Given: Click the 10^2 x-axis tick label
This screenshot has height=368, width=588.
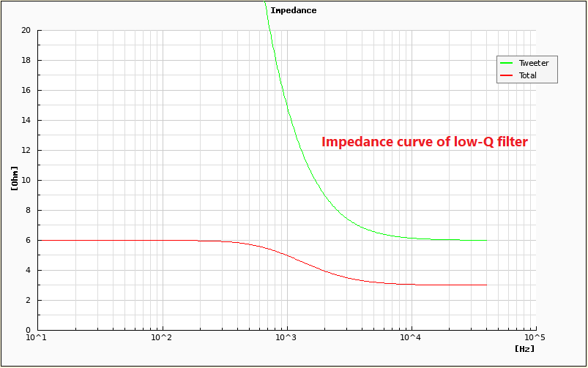Looking at the screenshot, I should (160, 337).
